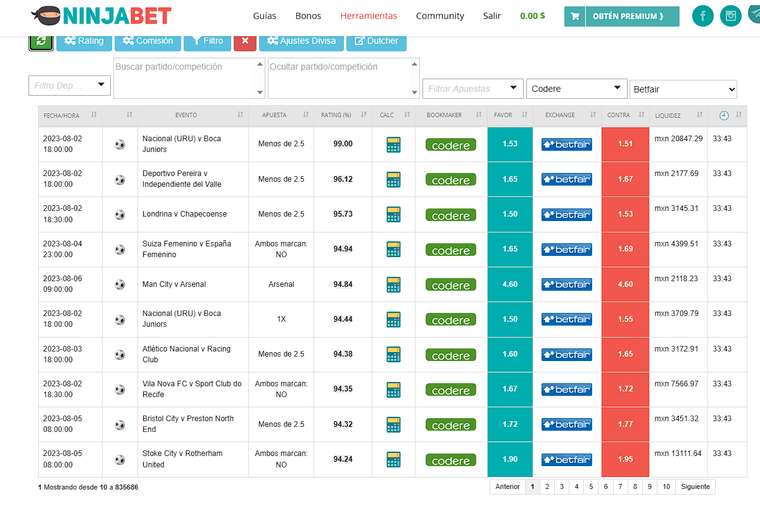This screenshot has height=508, width=760.
Task: Click the green refresh button
Action: [41, 42]
